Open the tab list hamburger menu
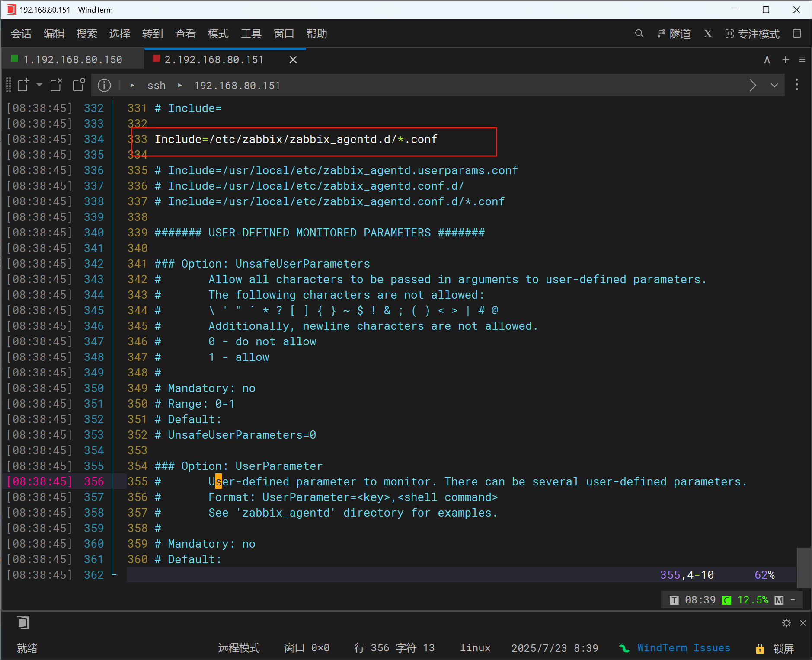This screenshot has height=660, width=812. 802,59
